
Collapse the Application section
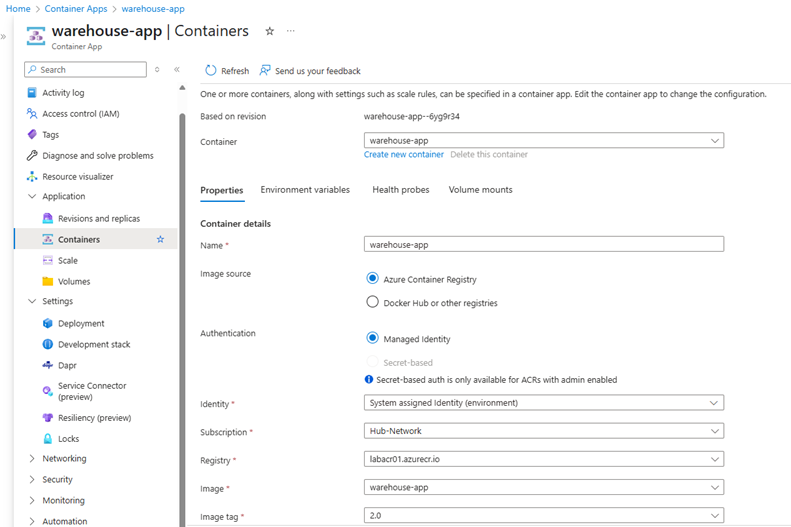[x=32, y=196]
